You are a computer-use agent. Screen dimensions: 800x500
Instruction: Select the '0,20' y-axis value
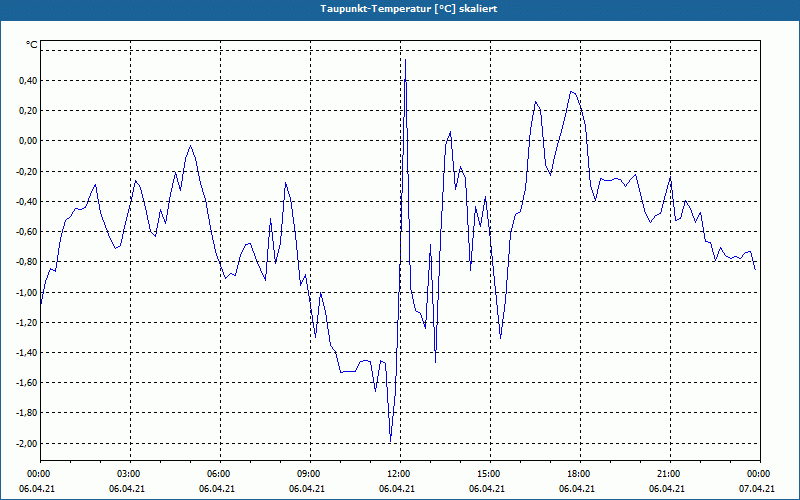(x=28, y=111)
